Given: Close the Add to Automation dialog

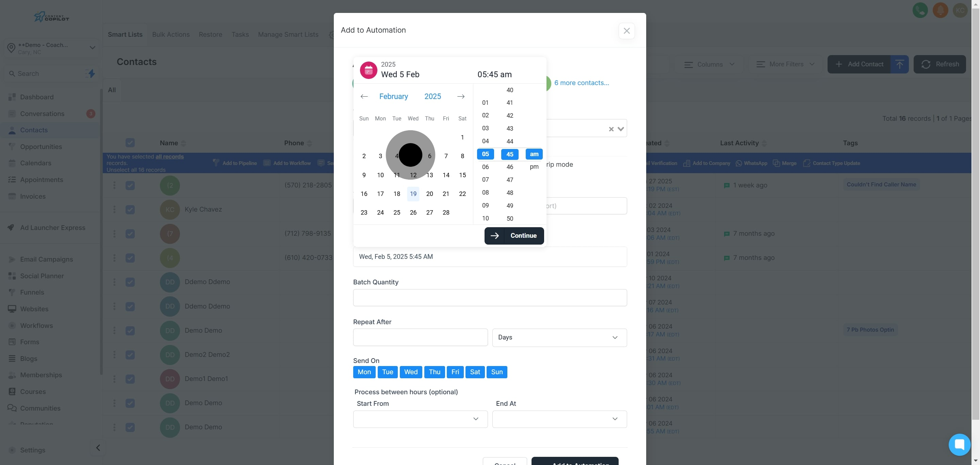Looking at the screenshot, I should (x=626, y=31).
